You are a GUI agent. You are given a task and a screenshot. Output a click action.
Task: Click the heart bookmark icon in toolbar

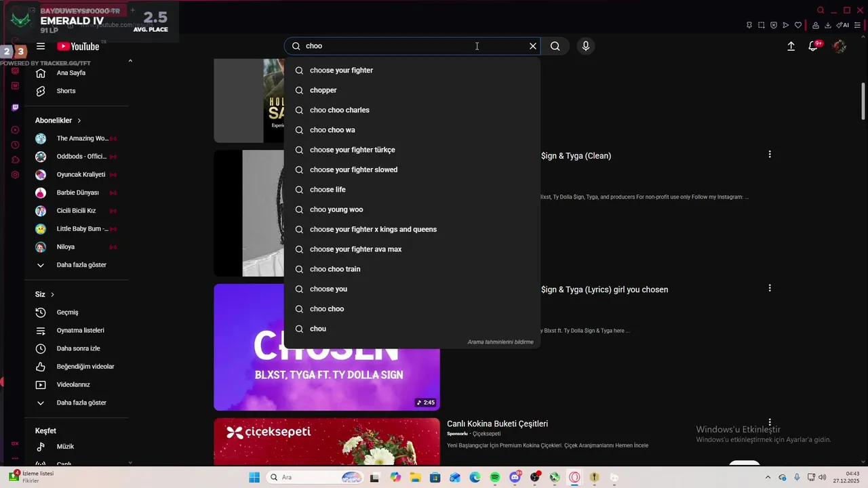(x=798, y=25)
